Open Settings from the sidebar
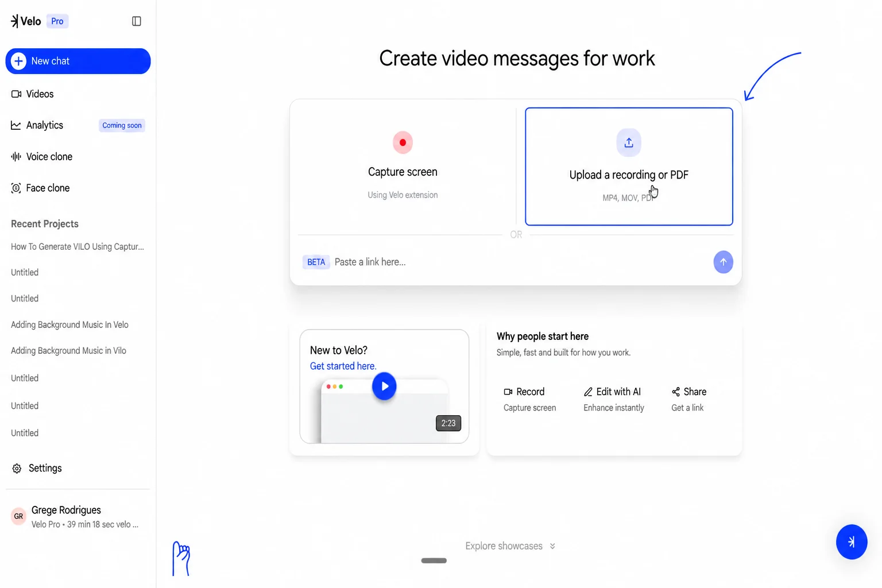The height and width of the screenshot is (588, 882). click(45, 468)
